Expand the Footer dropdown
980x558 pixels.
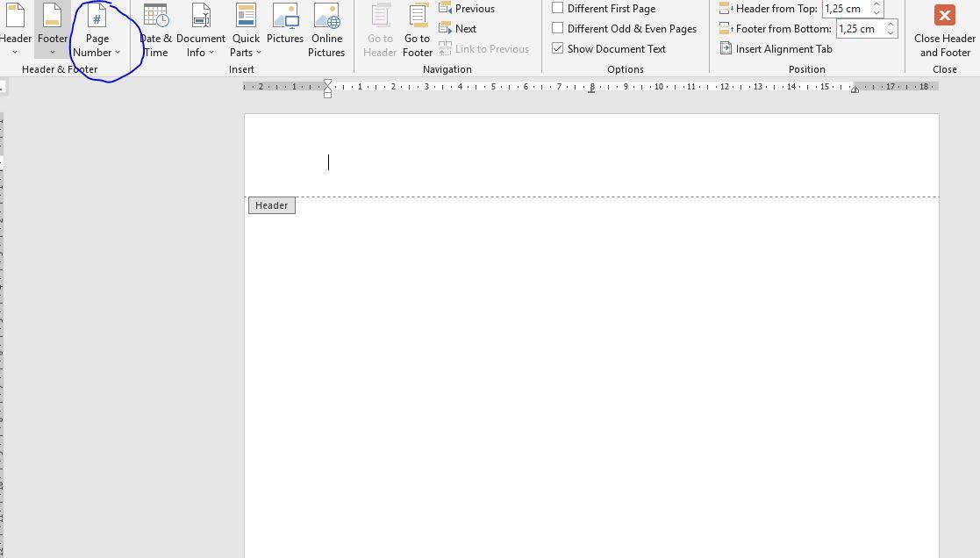point(52,50)
